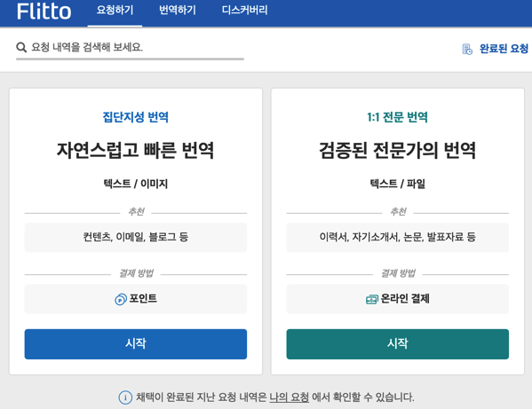Click the 검증된 전문가의 번역 title
The image size is (532, 409).
397,150
